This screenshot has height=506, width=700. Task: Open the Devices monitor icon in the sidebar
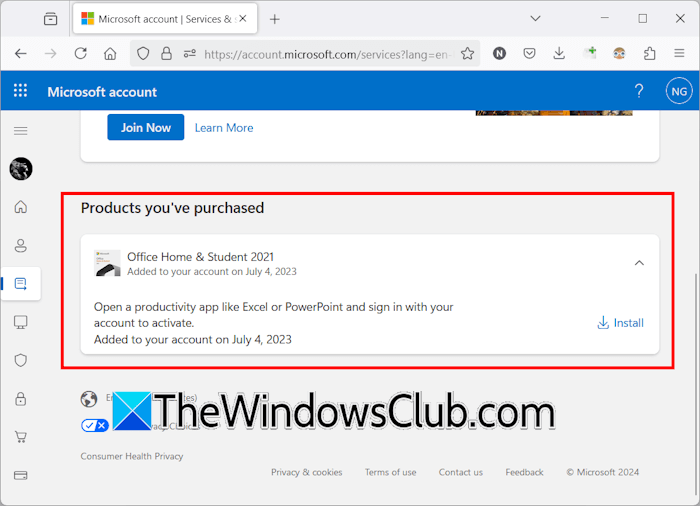(21, 322)
